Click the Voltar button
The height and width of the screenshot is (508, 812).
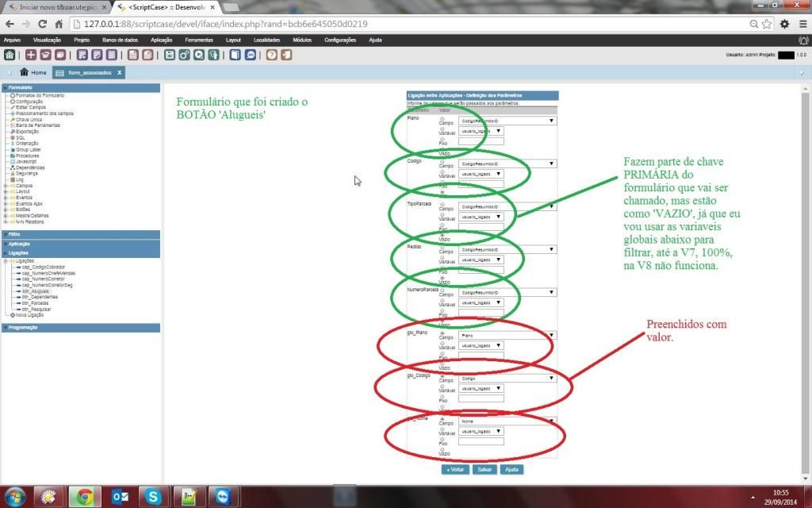(x=454, y=469)
